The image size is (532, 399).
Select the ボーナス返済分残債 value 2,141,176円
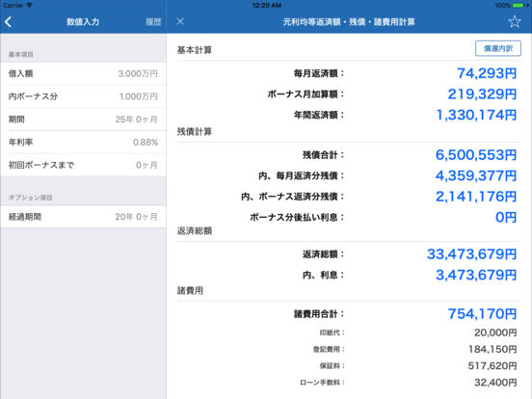[476, 197]
